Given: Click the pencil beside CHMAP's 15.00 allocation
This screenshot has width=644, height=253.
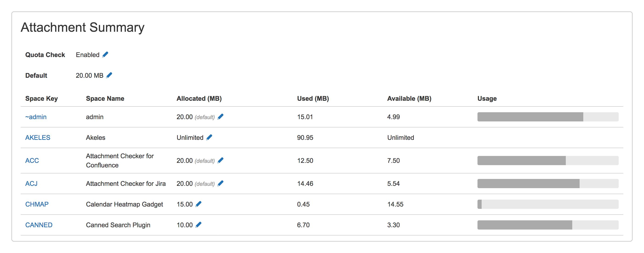Looking at the screenshot, I should [199, 204].
